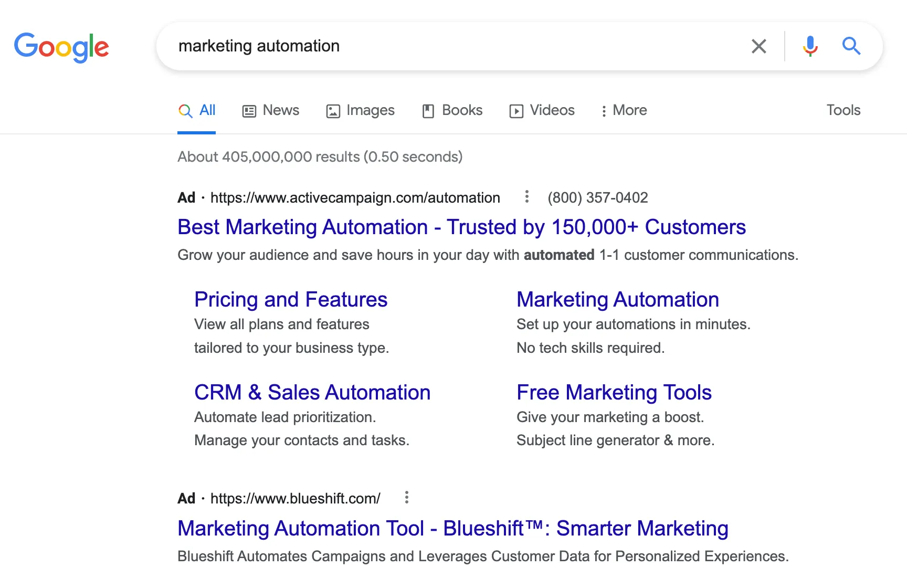907x588 pixels.
Task: Click 'Give your marketing a boost' text
Action: [x=610, y=417]
